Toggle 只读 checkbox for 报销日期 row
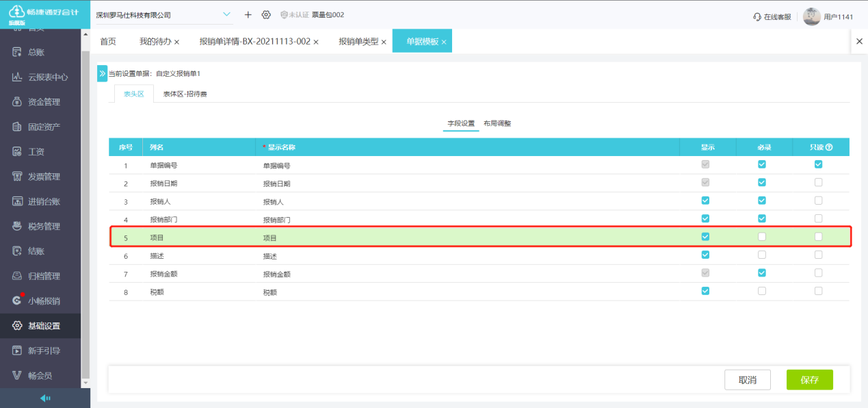The width and height of the screenshot is (868, 408). [818, 183]
